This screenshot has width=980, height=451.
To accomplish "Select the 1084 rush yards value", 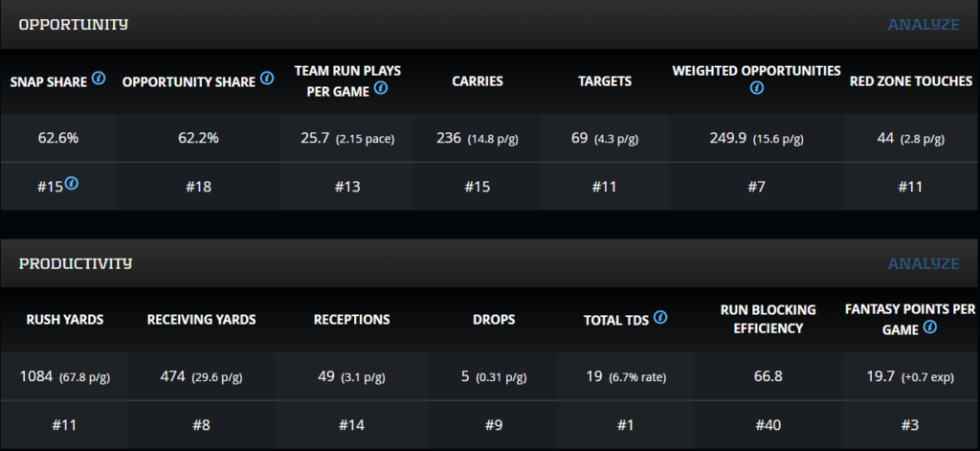I will coord(40,376).
